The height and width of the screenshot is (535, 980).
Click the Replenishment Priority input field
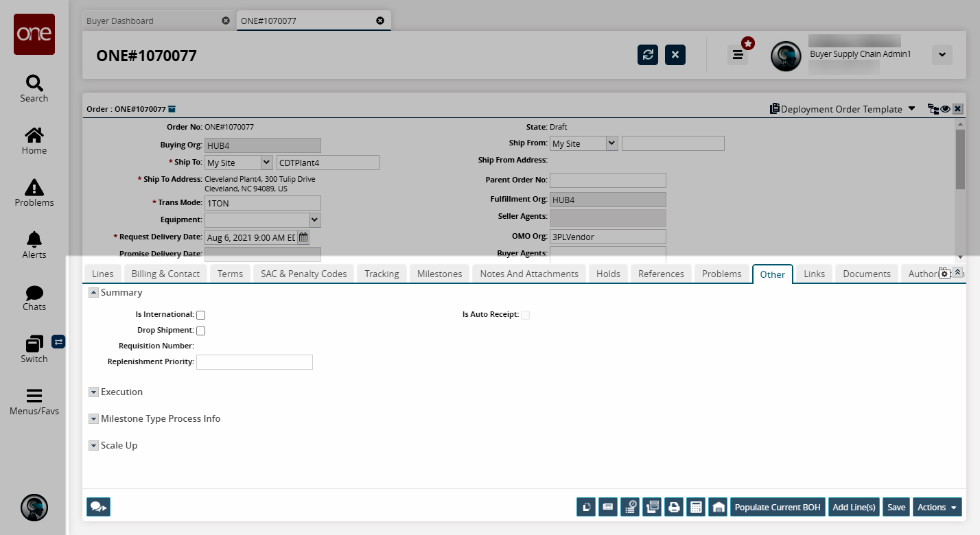click(254, 362)
